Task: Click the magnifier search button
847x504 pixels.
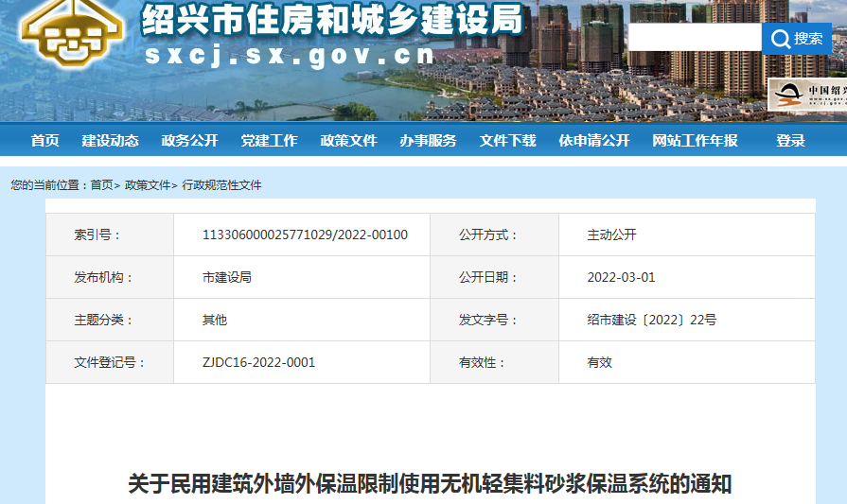Action: pos(796,38)
